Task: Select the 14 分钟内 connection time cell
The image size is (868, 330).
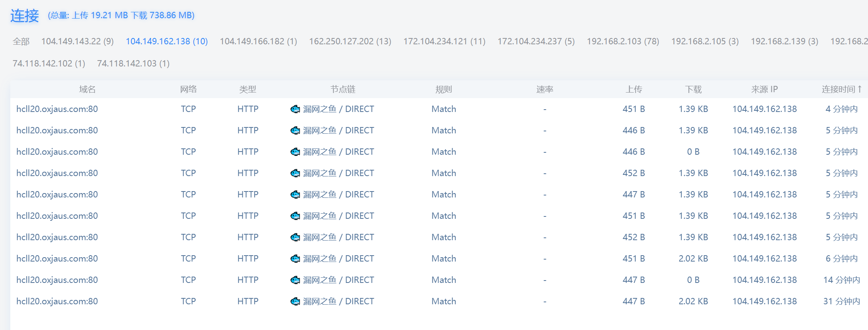Action: 842,280
